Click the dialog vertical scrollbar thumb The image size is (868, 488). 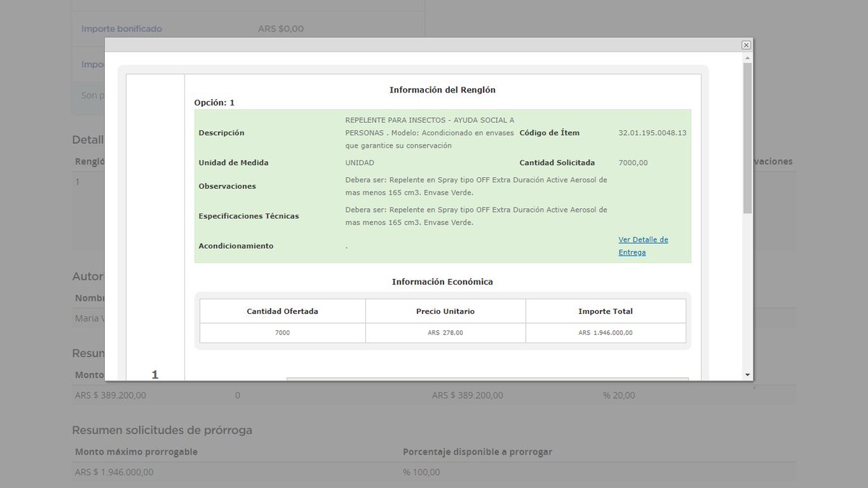tap(747, 137)
